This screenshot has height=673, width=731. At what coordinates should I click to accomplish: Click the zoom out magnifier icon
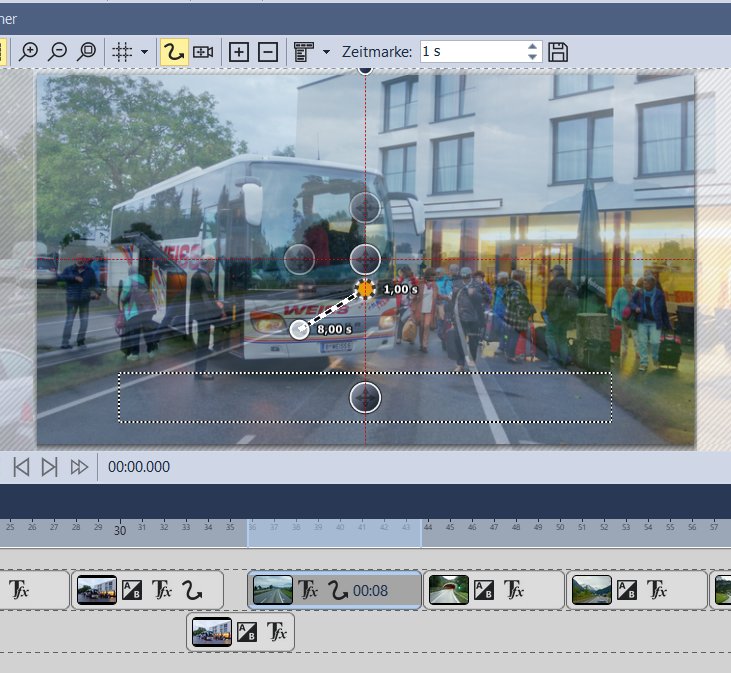tap(58, 51)
